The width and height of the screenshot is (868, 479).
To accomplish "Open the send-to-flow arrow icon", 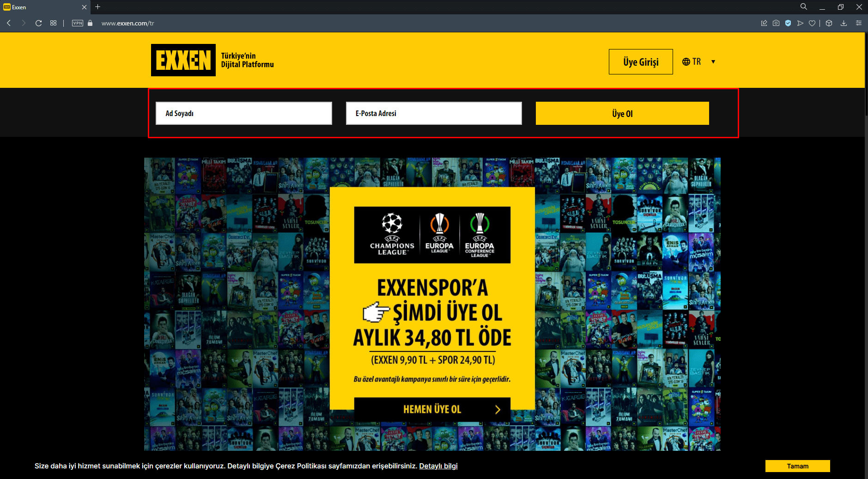I will point(800,23).
